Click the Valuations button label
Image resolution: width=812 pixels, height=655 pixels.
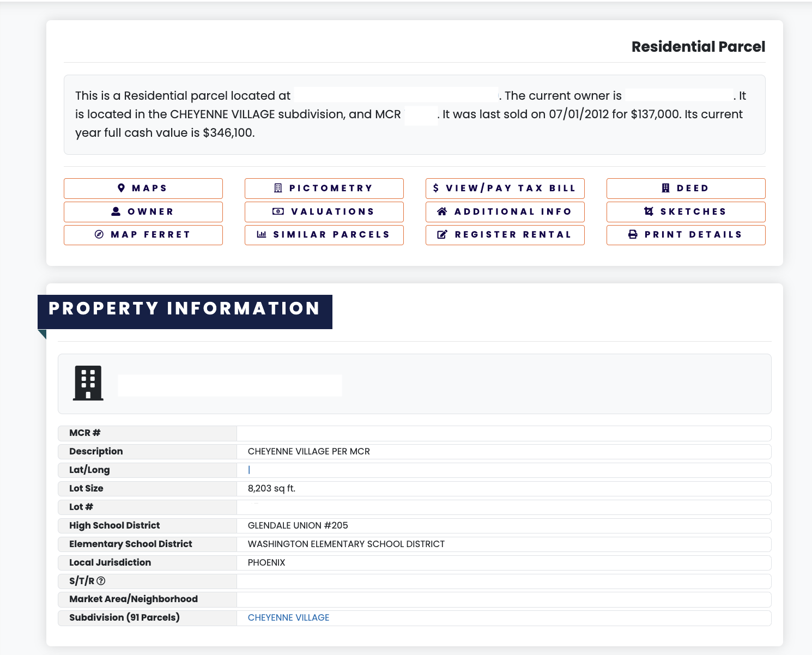332,211
